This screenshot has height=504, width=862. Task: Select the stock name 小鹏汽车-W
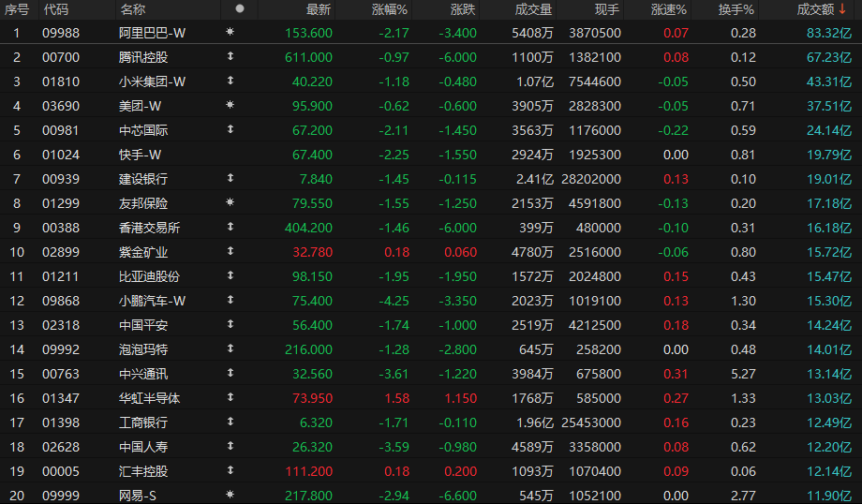(153, 301)
